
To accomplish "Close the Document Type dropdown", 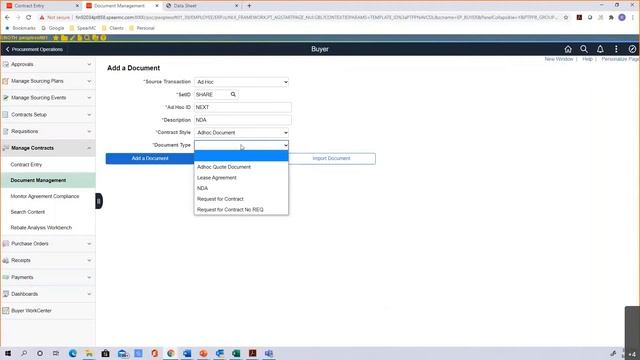I will tap(242, 145).
